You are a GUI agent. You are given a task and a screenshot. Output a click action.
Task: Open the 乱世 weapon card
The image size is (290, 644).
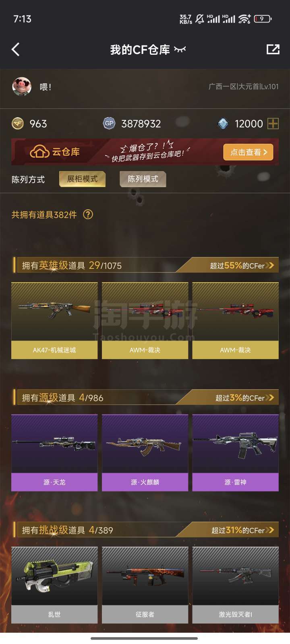(x=54, y=585)
